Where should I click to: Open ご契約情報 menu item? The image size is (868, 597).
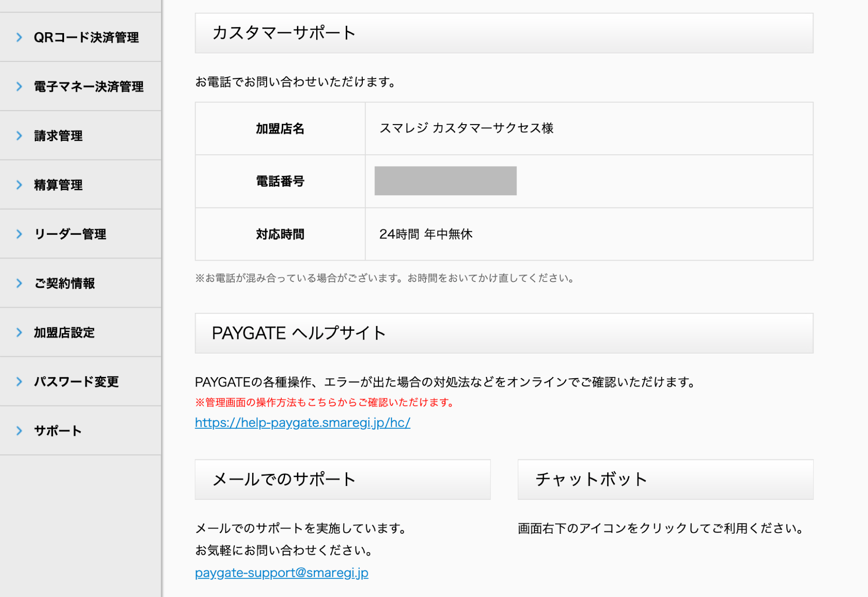[81, 283]
